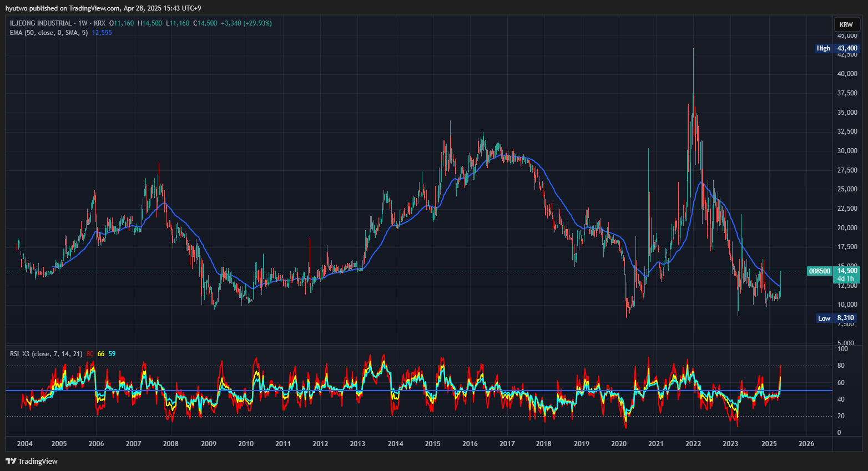Screen dimensions: 868x471
Task: Click the High 43,400 price label
Action: (837, 48)
